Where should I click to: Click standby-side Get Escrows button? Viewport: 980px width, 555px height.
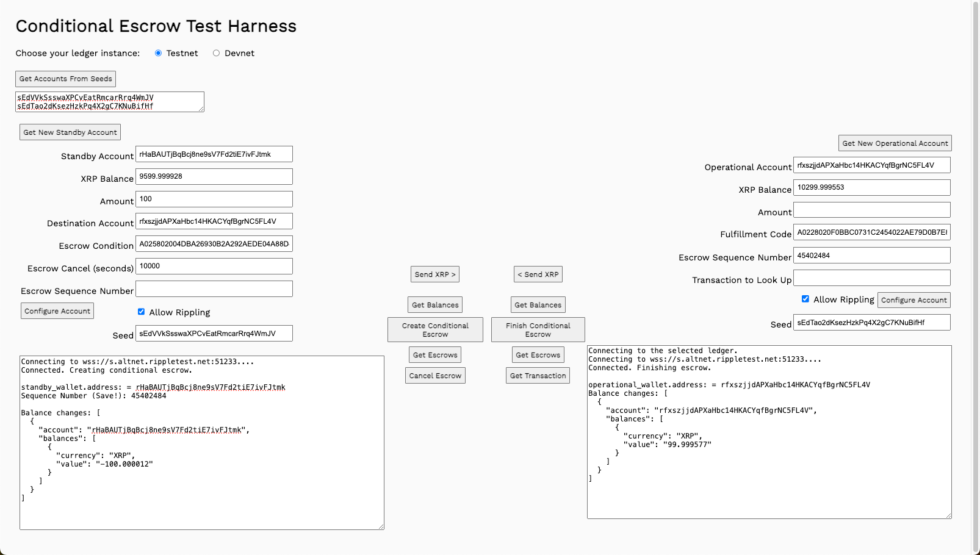pyautogui.click(x=434, y=355)
